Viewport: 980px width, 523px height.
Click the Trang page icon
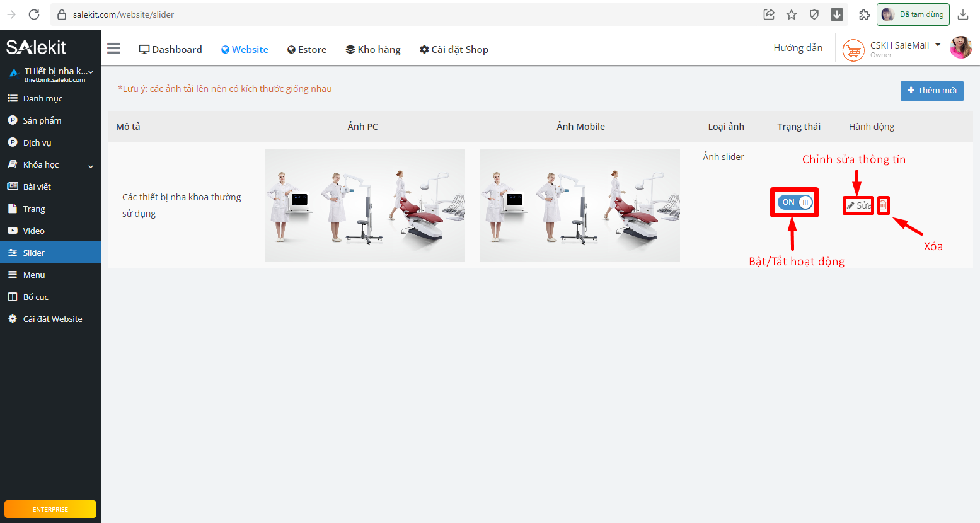(x=12, y=208)
